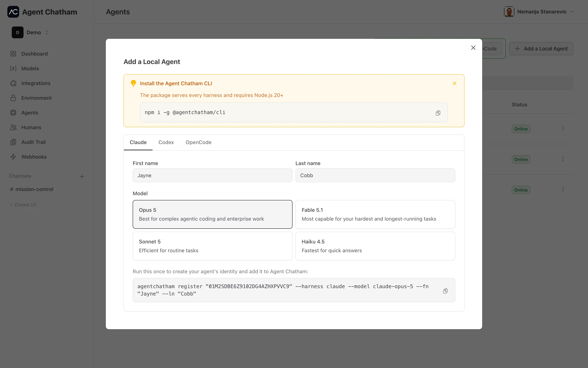This screenshot has width=588, height=368.
Task: Select the Fable 5.1 model option
Action: tap(375, 214)
